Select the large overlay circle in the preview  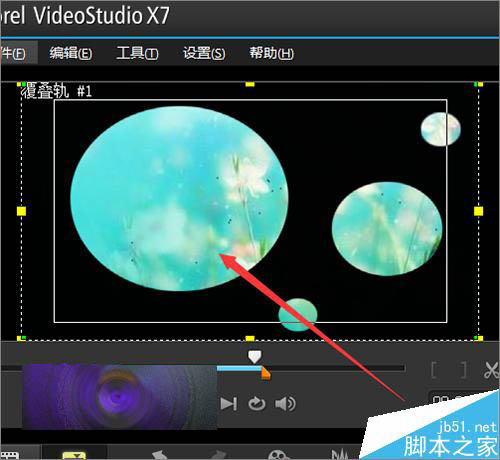179,198
